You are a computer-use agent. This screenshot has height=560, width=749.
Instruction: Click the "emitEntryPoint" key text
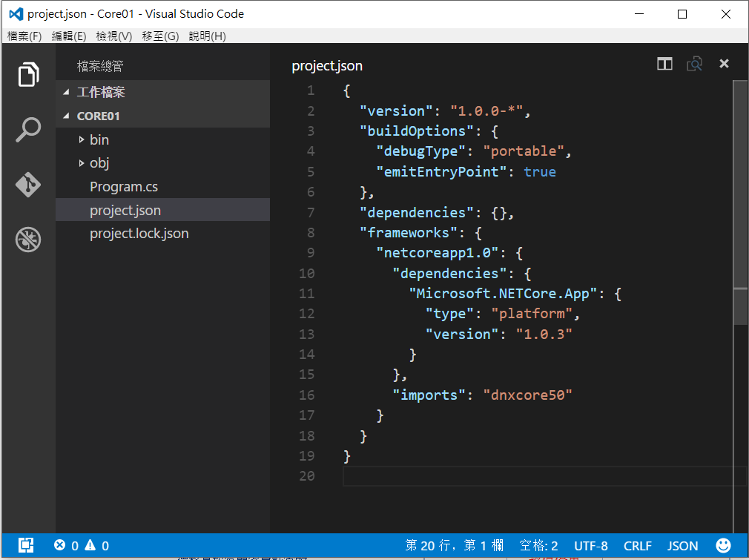(442, 171)
